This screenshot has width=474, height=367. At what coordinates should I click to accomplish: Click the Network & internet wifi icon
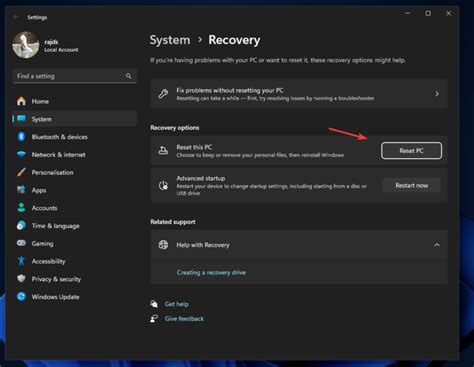point(21,154)
